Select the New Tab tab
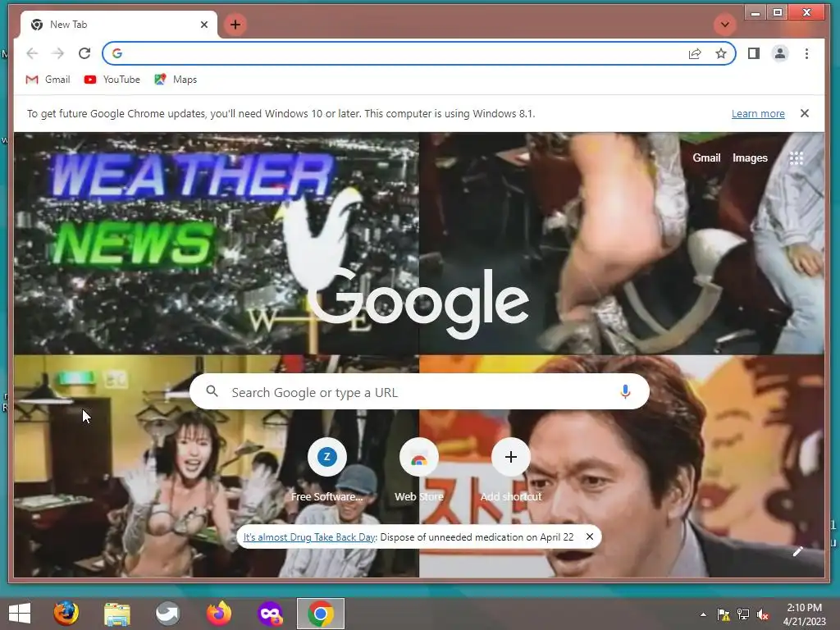Screen dimensions: 840x630 pyautogui.click(x=118, y=25)
